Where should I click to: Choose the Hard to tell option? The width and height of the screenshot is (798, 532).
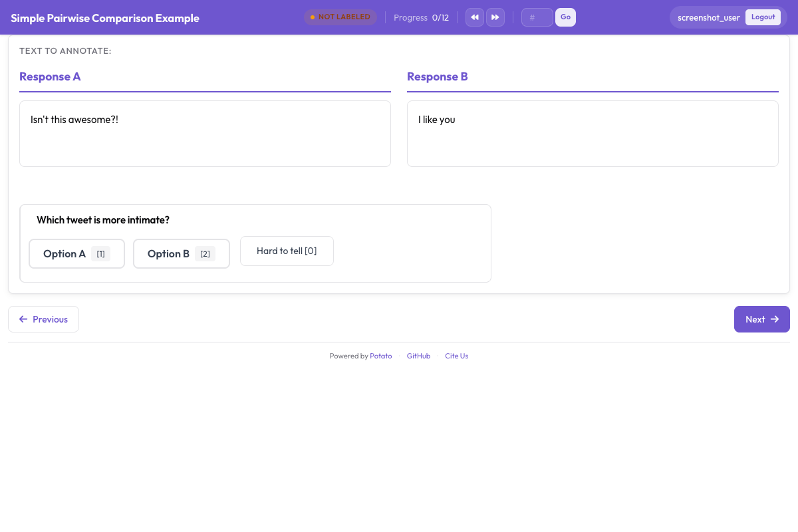pyautogui.click(x=287, y=251)
